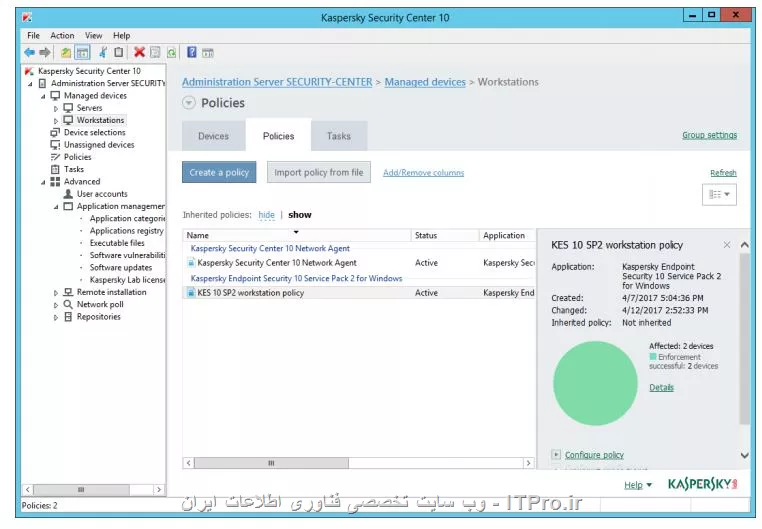Click the red X Delete icon
The height and width of the screenshot is (529, 762).
click(139, 52)
